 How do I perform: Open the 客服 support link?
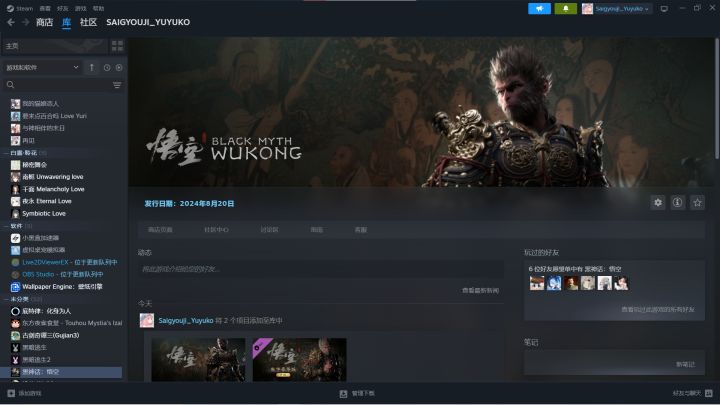(x=361, y=230)
